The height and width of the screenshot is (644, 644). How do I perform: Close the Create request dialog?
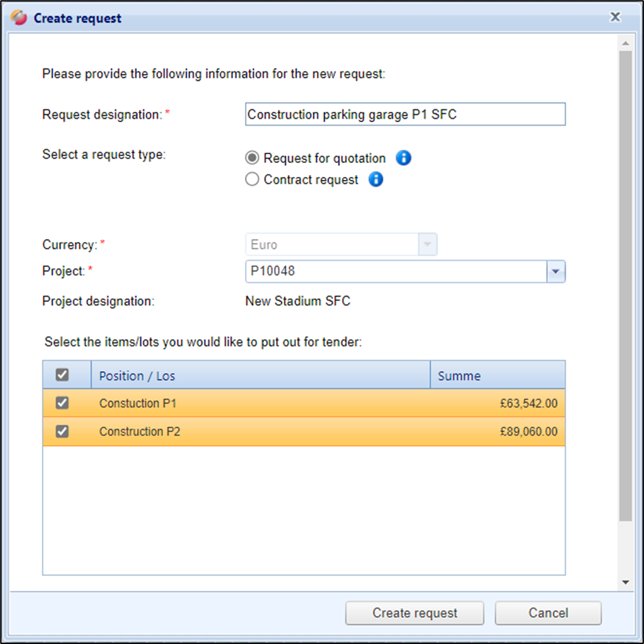coord(615,18)
